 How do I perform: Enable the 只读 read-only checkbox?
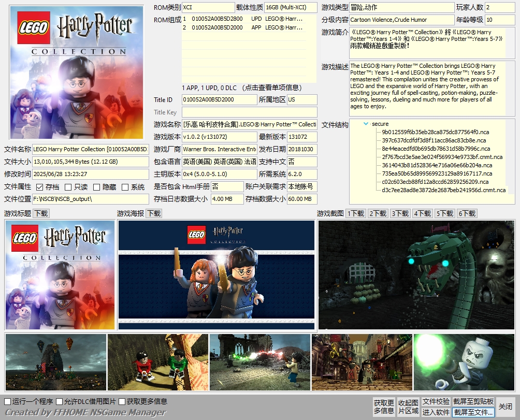68,187
